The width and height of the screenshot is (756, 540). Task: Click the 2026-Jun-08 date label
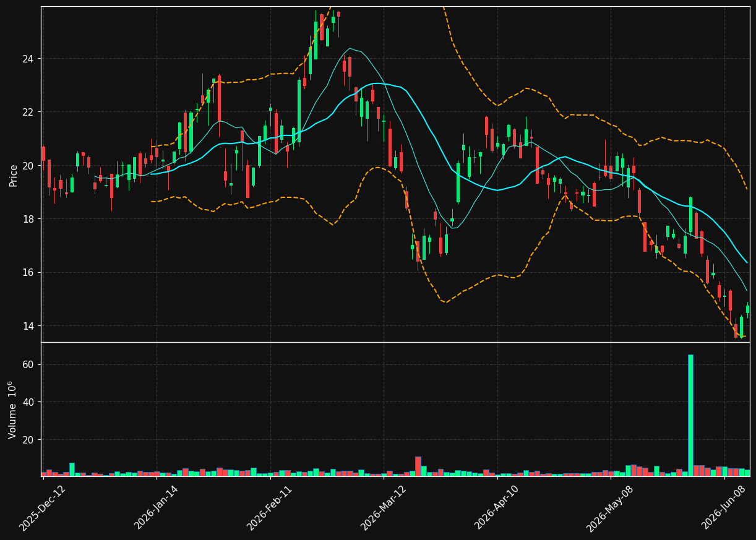[724, 508]
